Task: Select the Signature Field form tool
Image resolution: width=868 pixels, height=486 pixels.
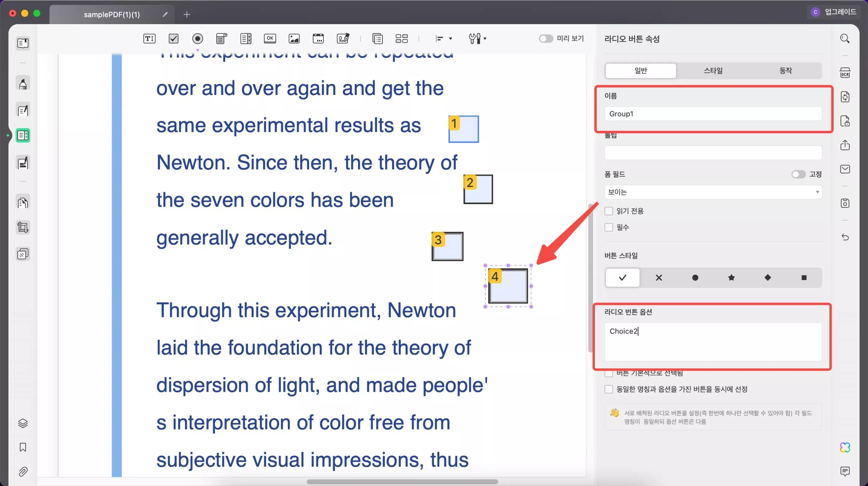Action: [x=343, y=39]
